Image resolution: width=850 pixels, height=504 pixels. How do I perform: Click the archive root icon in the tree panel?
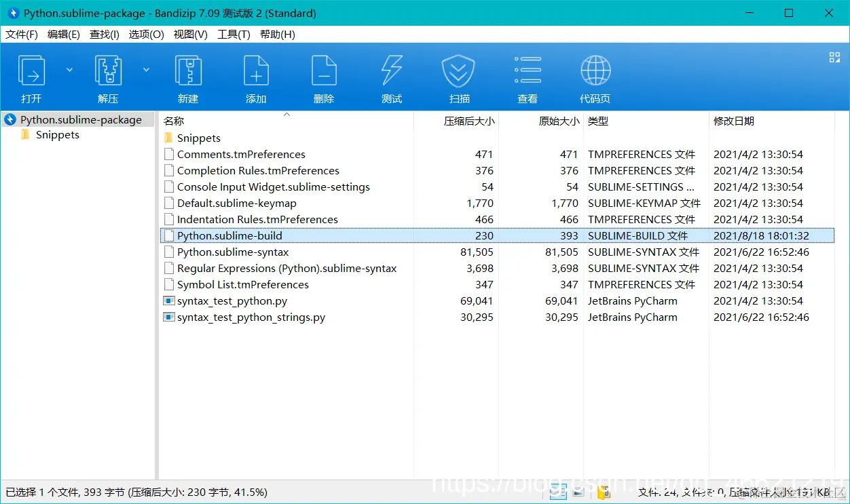coord(10,119)
